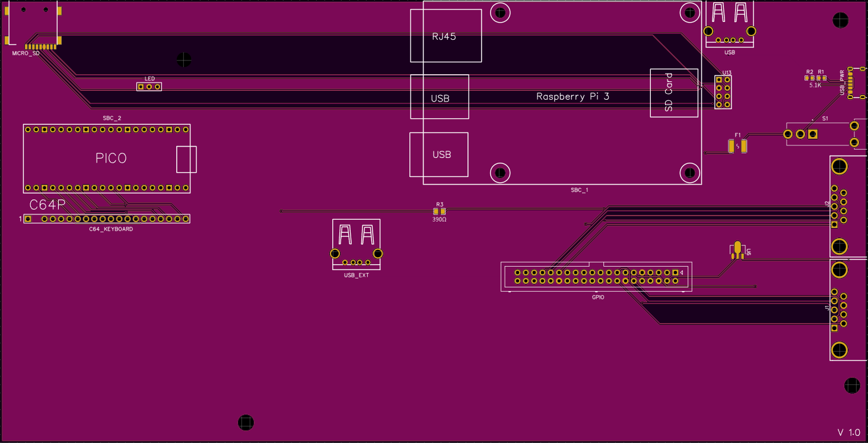Screen dimensions: 868x443
Task: Select the USB_EXT connector footprint
Action: [x=356, y=245]
